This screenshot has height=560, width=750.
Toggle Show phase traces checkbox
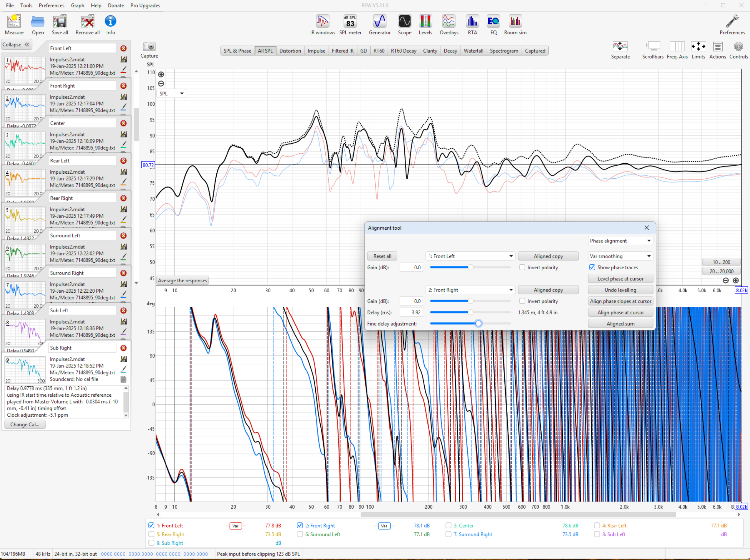click(x=592, y=267)
